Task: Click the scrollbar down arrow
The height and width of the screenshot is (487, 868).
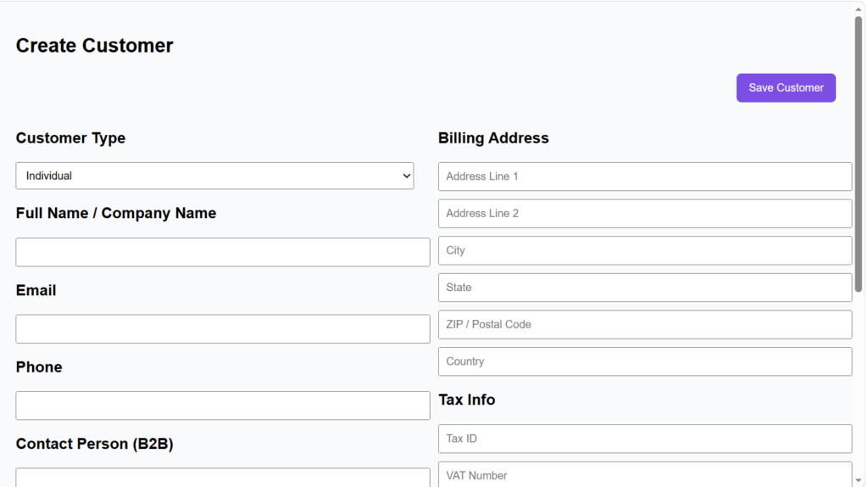Action: click(859, 480)
